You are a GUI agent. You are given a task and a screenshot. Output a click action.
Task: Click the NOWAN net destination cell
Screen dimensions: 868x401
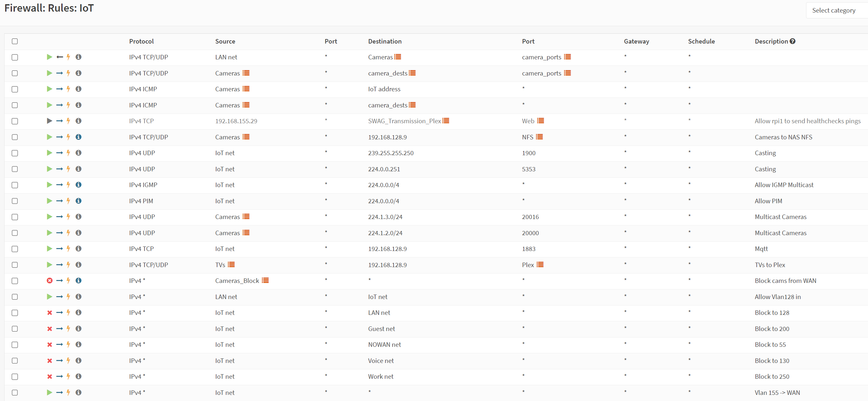pos(384,345)
